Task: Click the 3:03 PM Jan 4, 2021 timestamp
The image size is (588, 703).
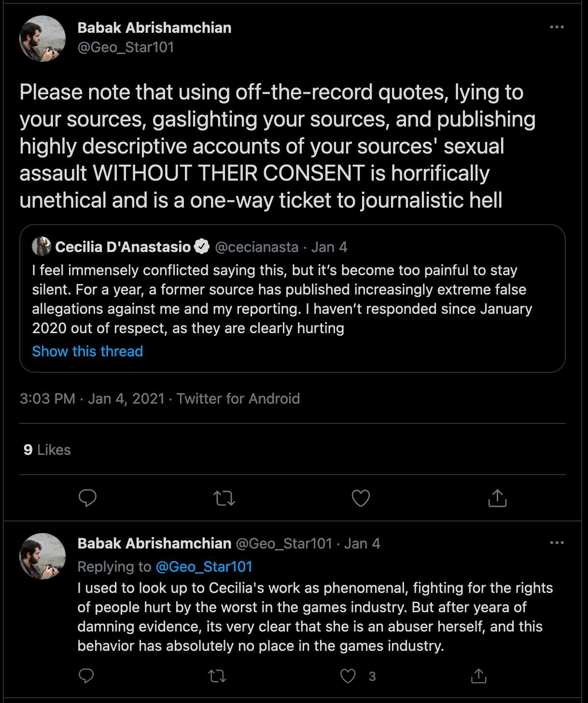Action: tap(92, 398)
